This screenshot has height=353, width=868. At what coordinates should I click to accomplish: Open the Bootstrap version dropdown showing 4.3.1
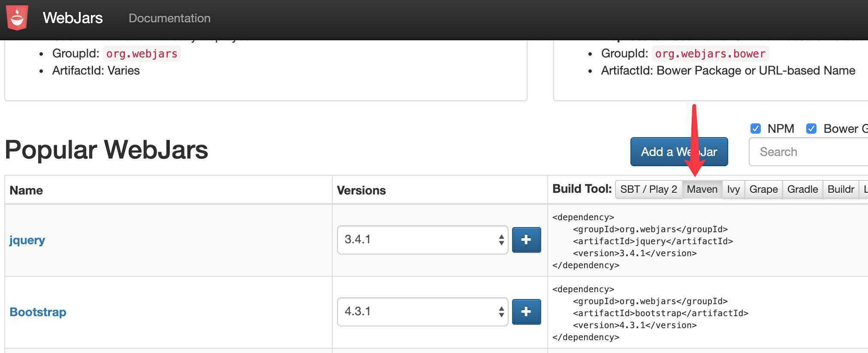422,312
